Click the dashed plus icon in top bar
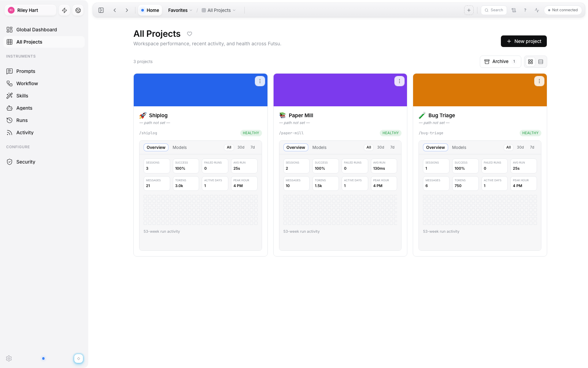Viewport: 588px width, 368px height. tap(469, 10)
